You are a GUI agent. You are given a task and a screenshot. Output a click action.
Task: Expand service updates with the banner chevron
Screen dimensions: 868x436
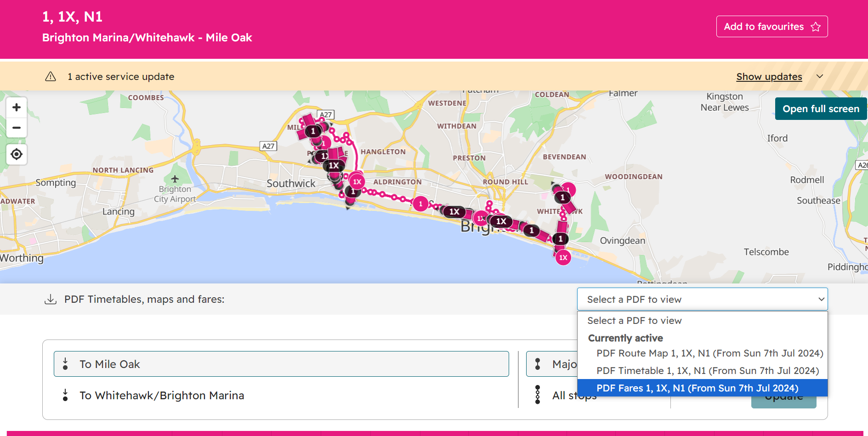coord(820,76)
